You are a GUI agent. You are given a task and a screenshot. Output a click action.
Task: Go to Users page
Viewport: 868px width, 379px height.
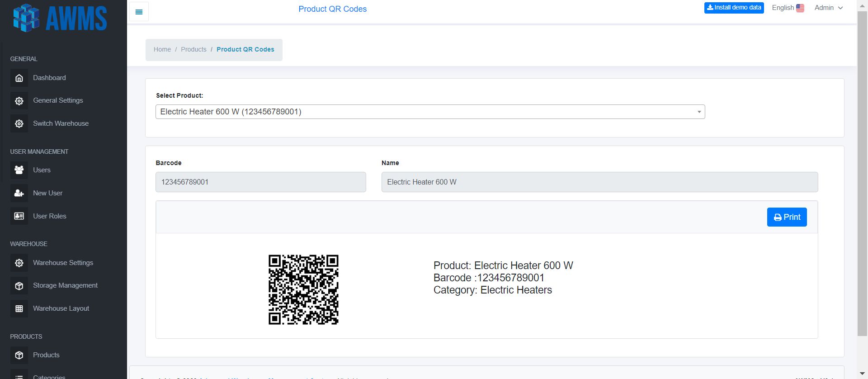coord(42,170)
